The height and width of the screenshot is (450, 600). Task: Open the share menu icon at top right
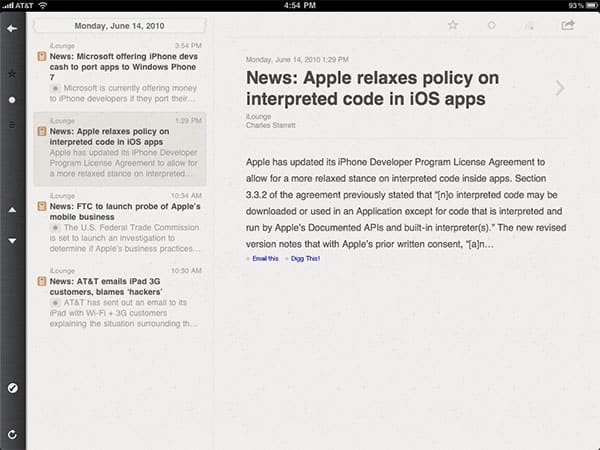(568, 25)
